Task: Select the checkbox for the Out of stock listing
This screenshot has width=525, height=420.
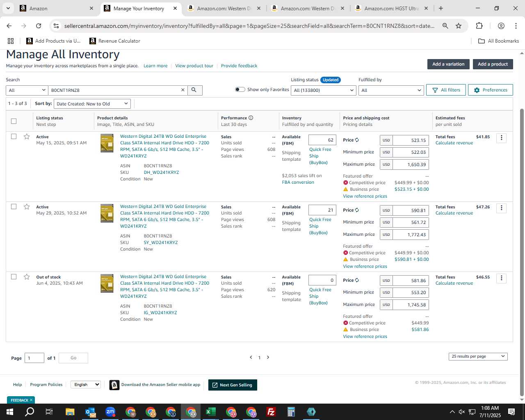Action: 14,277
